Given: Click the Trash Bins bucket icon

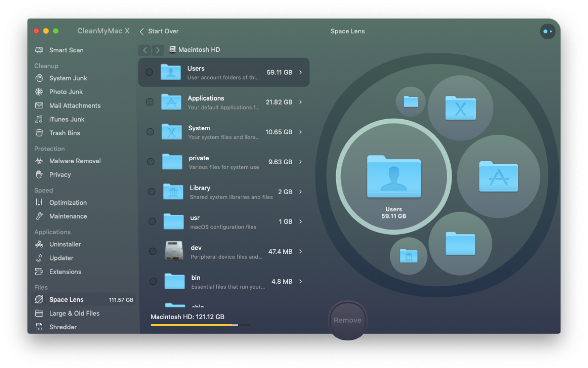Looking at the screenshot, I should [x=39, y=133].
